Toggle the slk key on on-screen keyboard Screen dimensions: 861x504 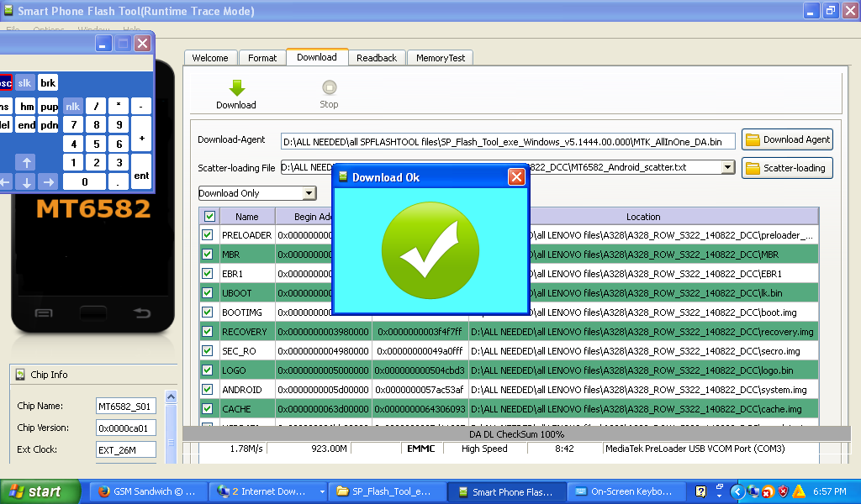click(24, 83)
